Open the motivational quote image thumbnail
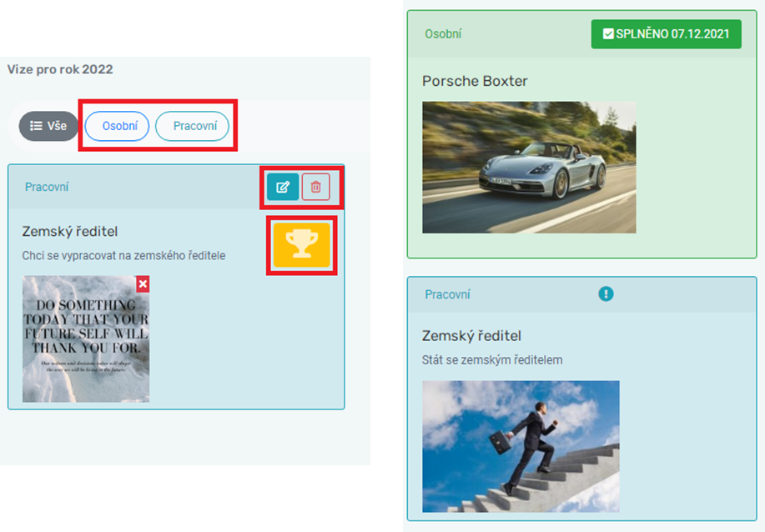The height and width of the screenshot is (532, 765). click(86, 339)
